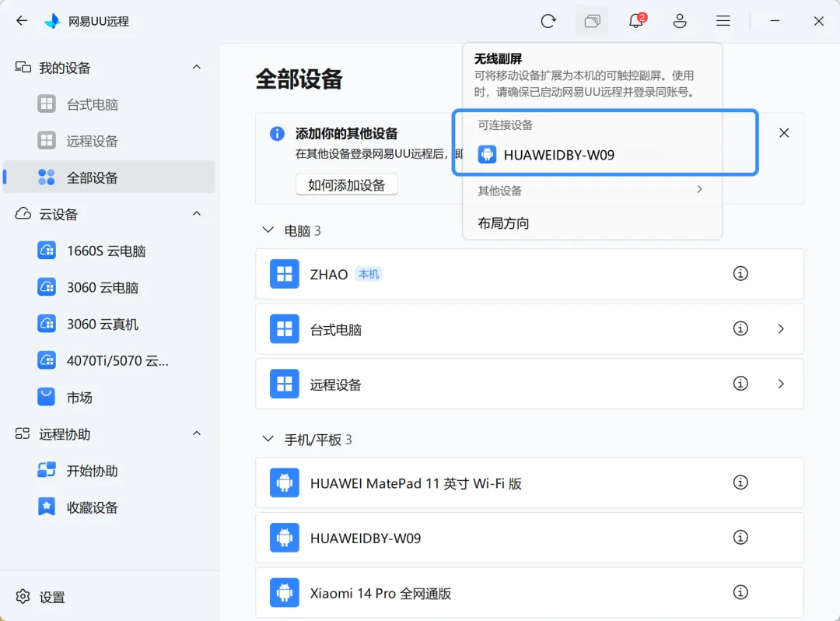This screenshot has height=621, width=840.
Task: Dismiss the add device banner with X
Action: (x=783, y=132)
